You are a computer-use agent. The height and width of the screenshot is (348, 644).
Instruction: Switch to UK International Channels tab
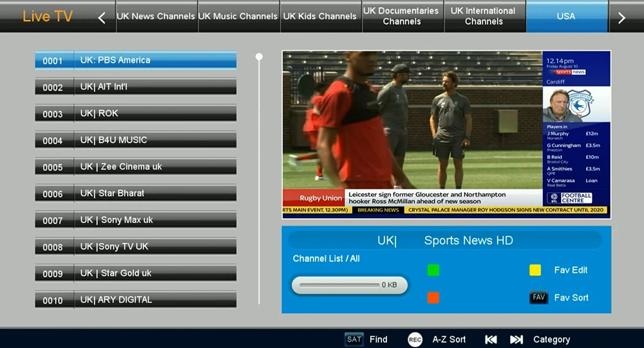click(x=484, y=17)
